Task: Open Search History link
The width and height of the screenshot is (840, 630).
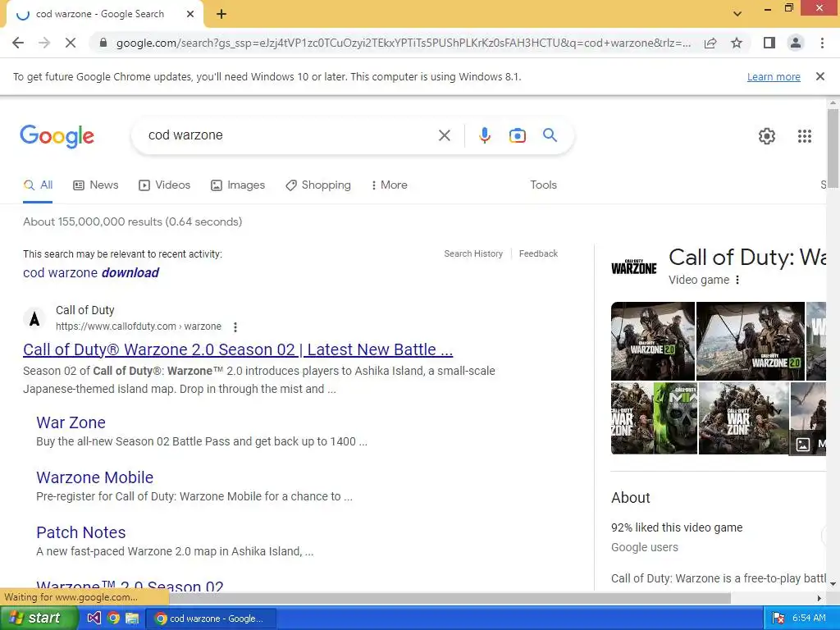Action: click(x=473, y=254)
